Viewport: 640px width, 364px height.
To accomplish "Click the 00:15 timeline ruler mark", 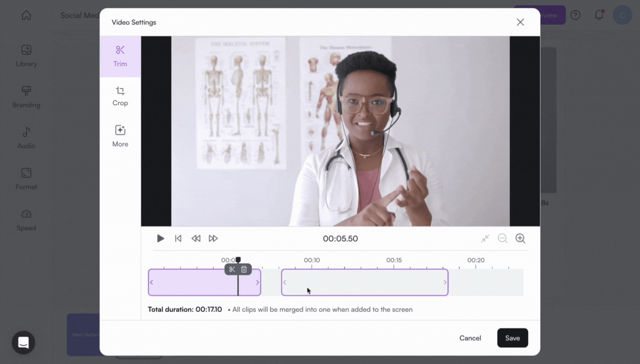I will click(x=394, y=260).
